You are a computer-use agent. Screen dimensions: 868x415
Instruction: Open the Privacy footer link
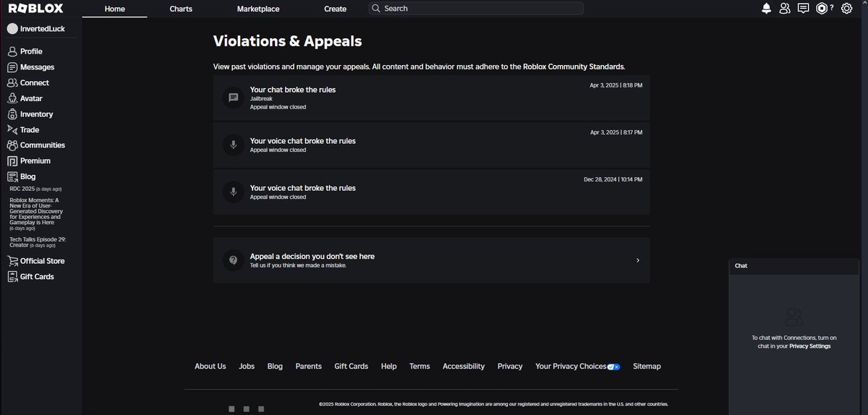[510, 367]
